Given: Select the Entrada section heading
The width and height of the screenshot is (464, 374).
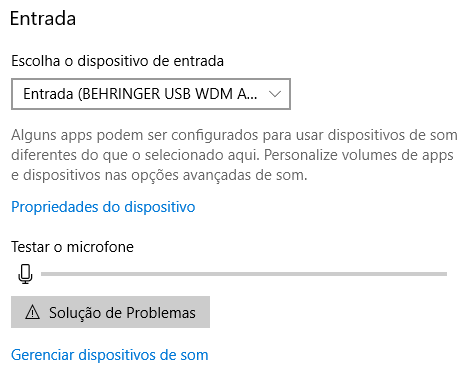Looking at the screenshot, I should pos(43,18).
